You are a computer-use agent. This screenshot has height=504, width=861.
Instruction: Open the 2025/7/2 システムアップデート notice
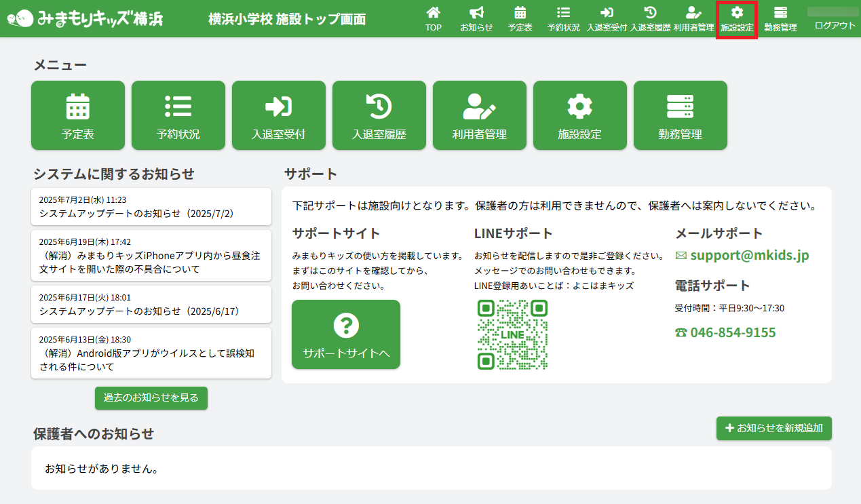coord(151,207)
